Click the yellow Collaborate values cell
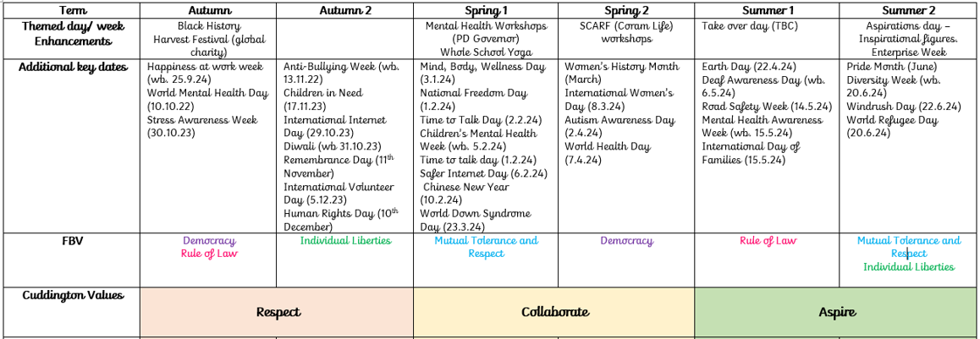Screen dimensions: 980x339 [554, 312]
